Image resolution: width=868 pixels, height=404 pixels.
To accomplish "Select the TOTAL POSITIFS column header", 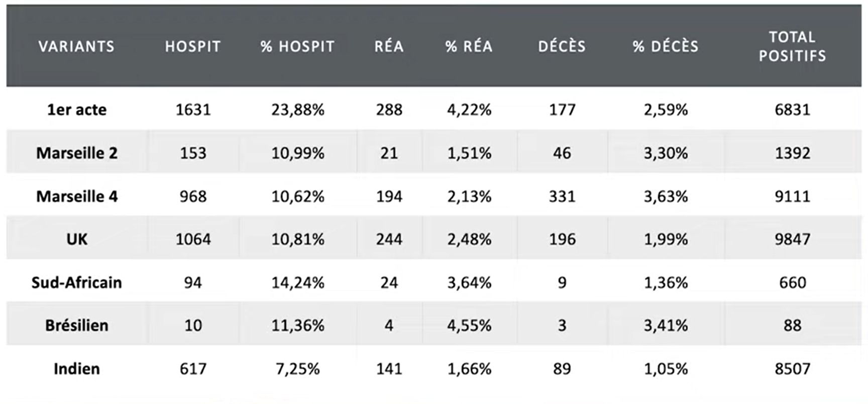I will click(x=792, y=46).
